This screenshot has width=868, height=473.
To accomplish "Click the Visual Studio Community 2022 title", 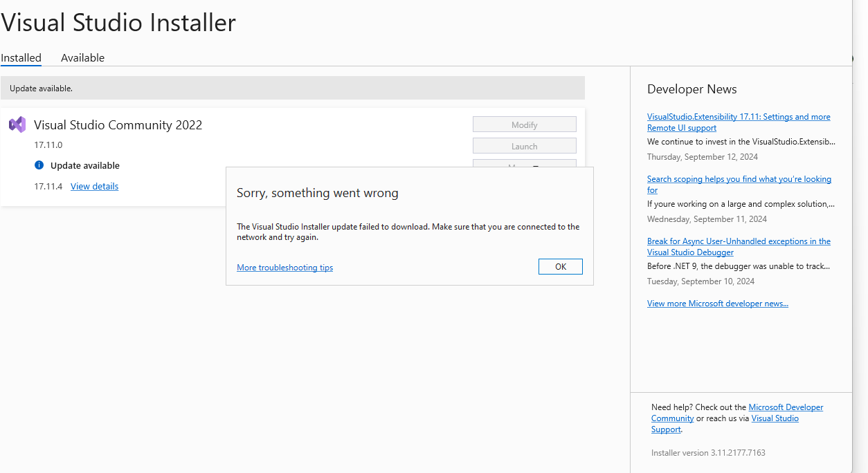I will 118,125.
